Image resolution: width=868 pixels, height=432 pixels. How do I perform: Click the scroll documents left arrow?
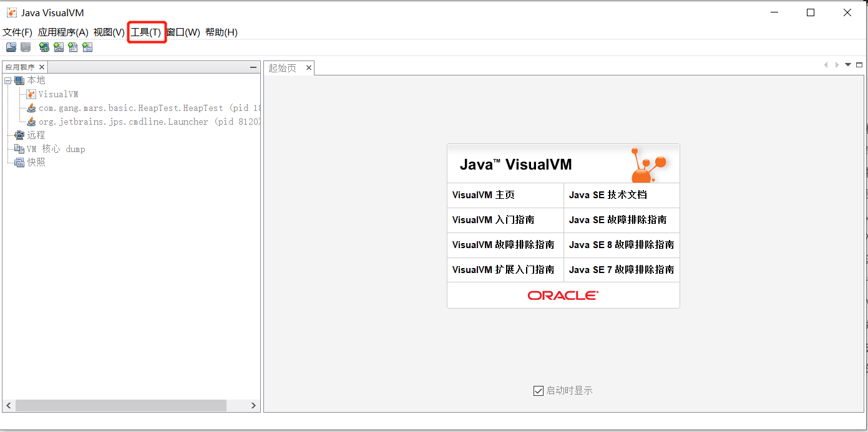tap(826, 65)
